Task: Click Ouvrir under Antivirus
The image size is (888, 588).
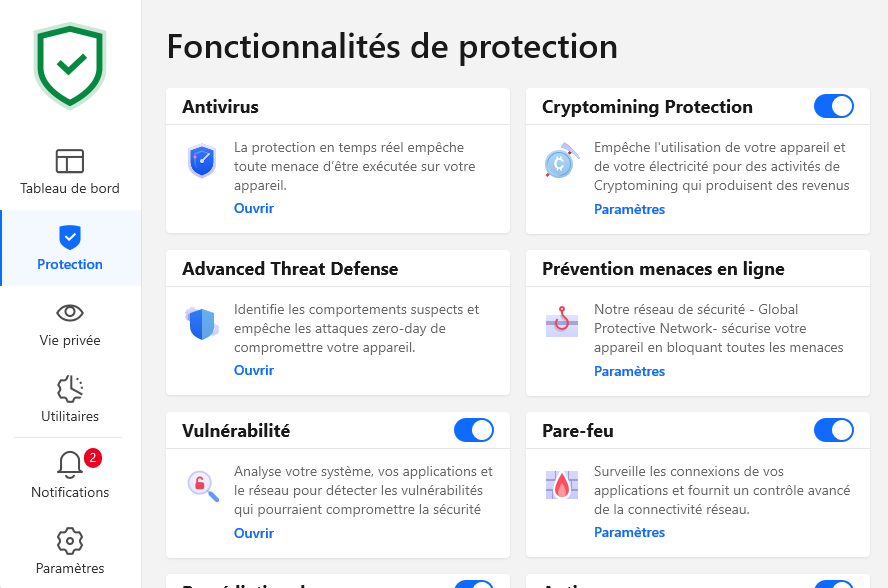Action: point(254,209)
